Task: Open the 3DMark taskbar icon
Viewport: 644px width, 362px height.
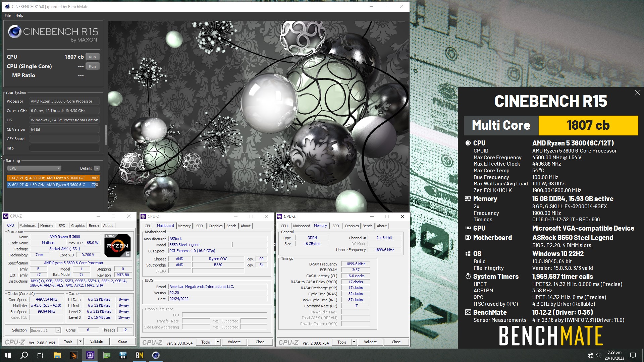Action: tap(73, 355)
